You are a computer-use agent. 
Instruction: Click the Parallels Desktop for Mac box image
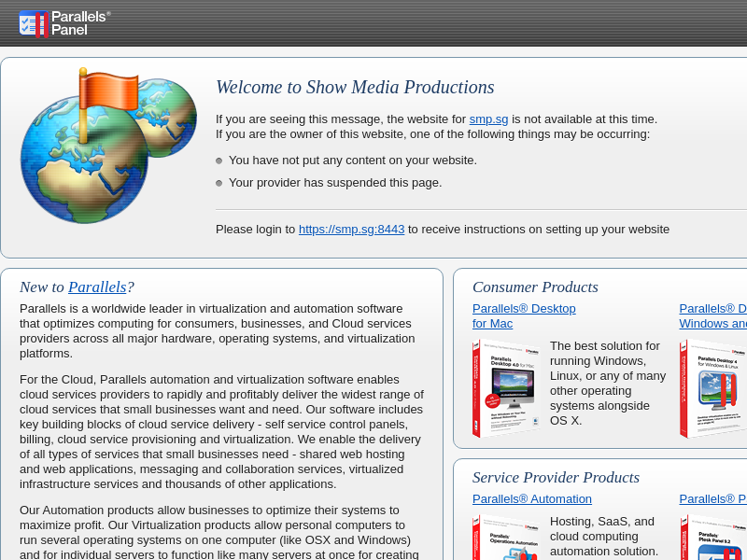pos(506,388)
